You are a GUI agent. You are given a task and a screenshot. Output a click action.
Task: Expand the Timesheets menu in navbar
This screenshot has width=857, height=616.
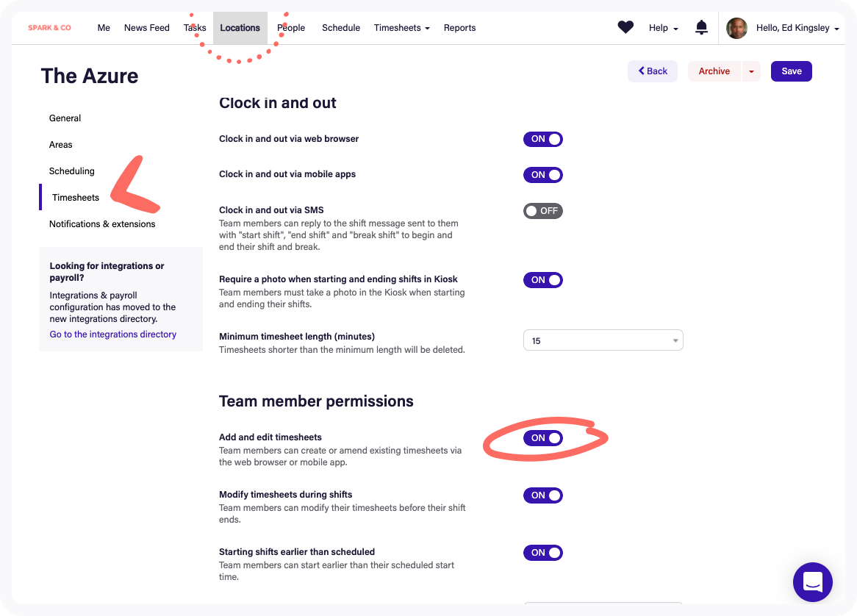[x=401, y=28]
